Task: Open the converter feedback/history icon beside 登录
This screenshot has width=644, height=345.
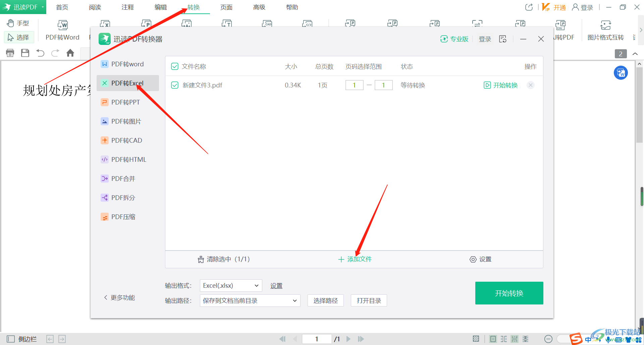Action: coord(502,39)
